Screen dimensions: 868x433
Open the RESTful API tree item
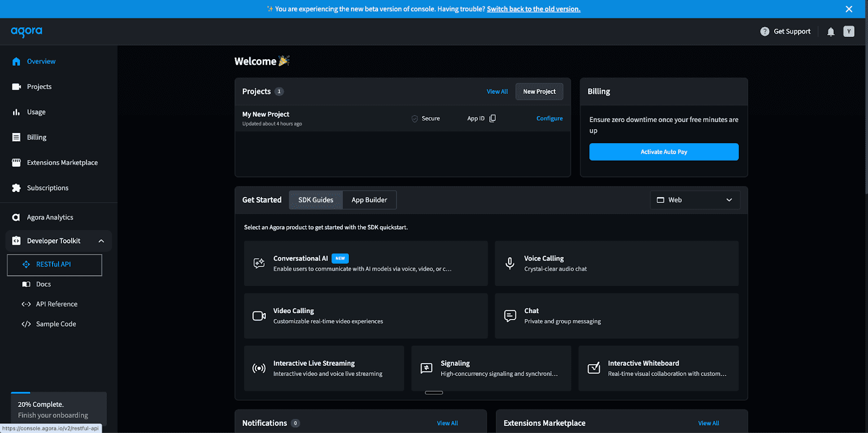click(54, 265)
